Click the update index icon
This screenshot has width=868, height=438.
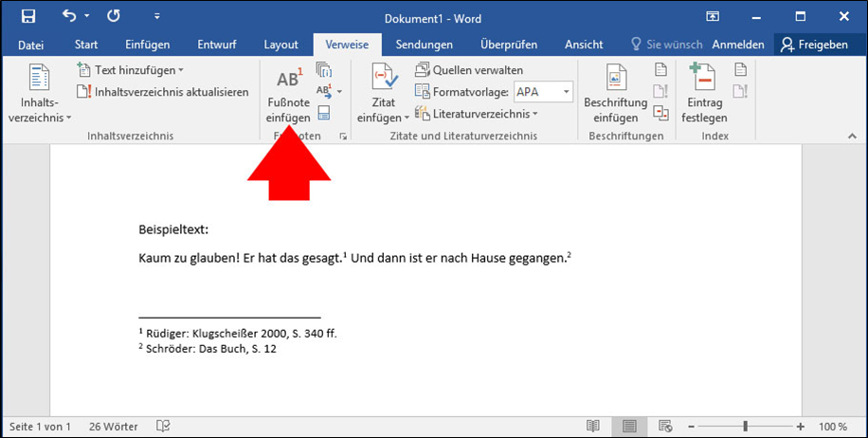tap(741, 91)
